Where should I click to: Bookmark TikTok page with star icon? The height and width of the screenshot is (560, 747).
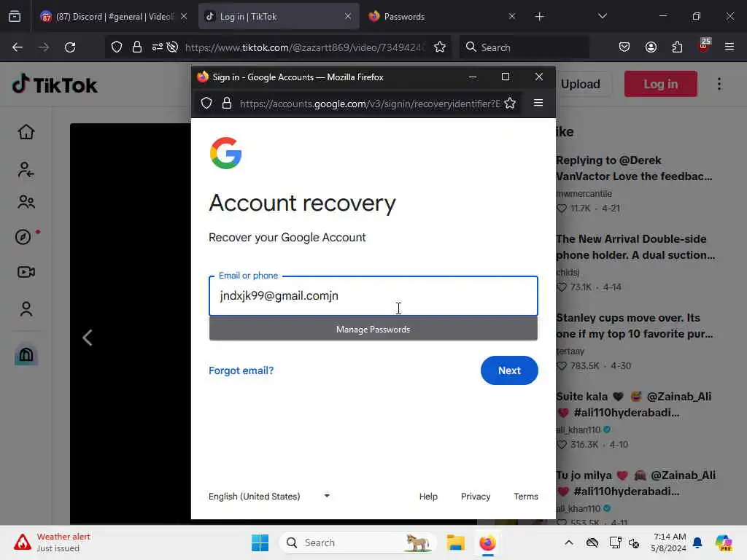coord(440,47)
